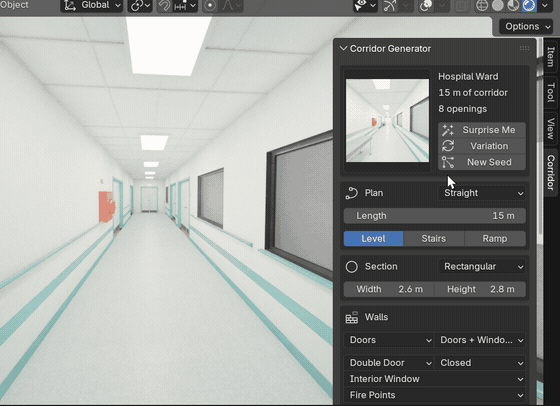Image resolution: width=560 pixels, height=406 pixels.
Task: Click the Walls brick icon
Action: (351, 317)
